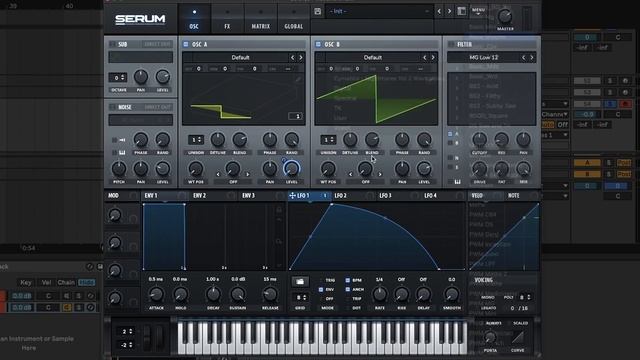Open the MENU dropdown
Viewport: 640px width, 360px height.
(478, 11)
